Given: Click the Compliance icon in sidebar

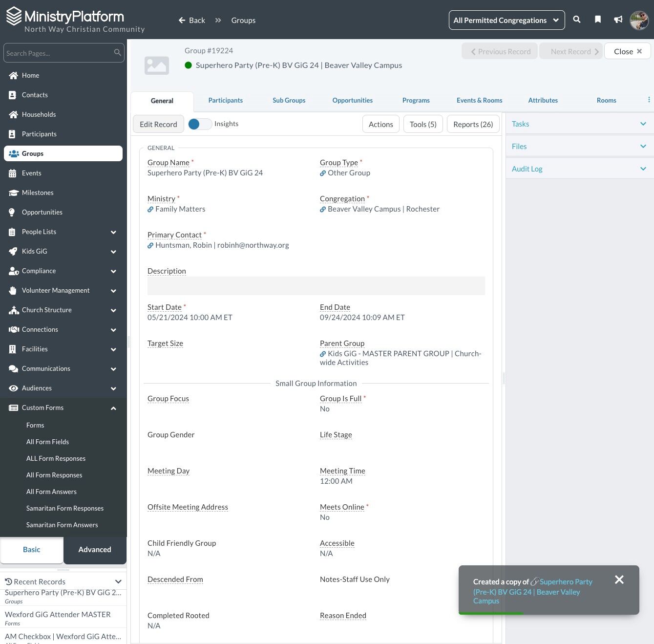Looking at the screenshot, I should (x=14, y=271).
